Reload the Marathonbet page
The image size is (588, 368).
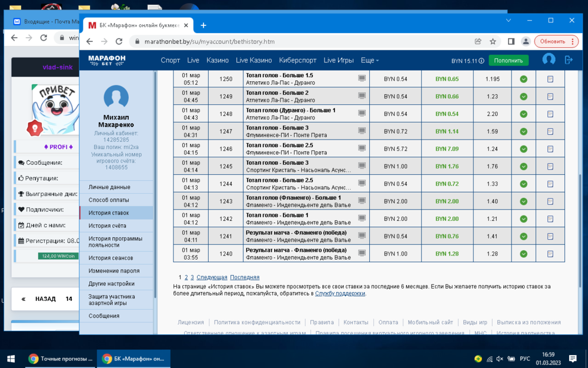point(119,42)
